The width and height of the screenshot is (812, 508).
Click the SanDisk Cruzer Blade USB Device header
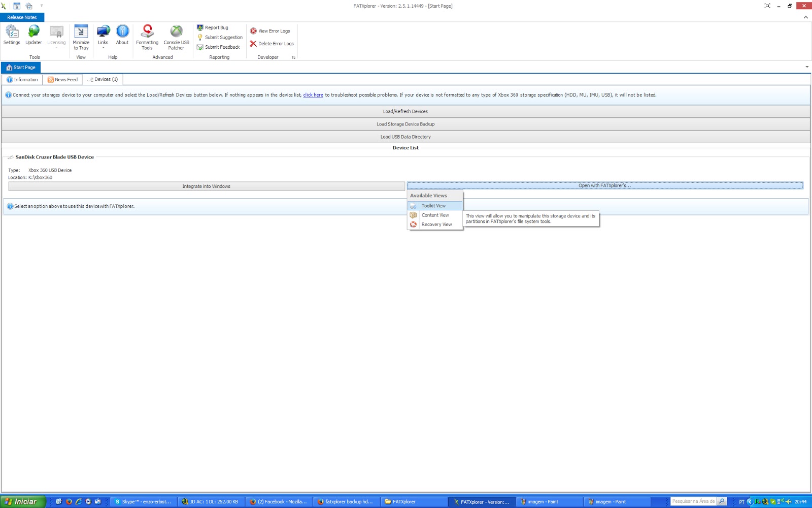point(54,157)
